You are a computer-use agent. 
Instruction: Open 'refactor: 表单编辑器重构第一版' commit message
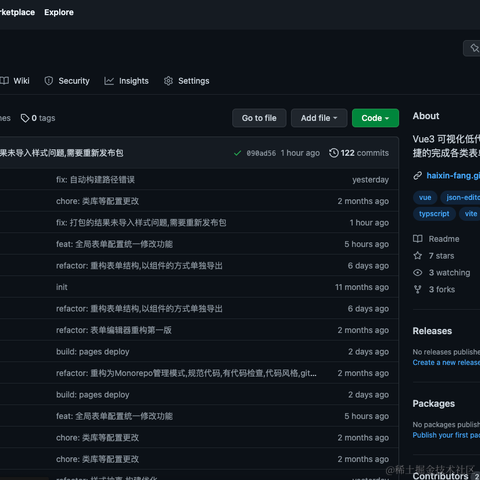coord(114,330)
